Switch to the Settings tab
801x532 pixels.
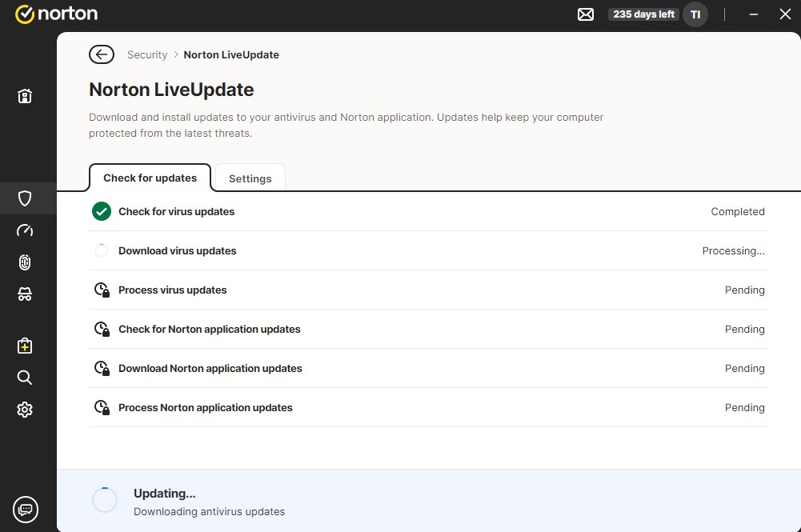250,178
